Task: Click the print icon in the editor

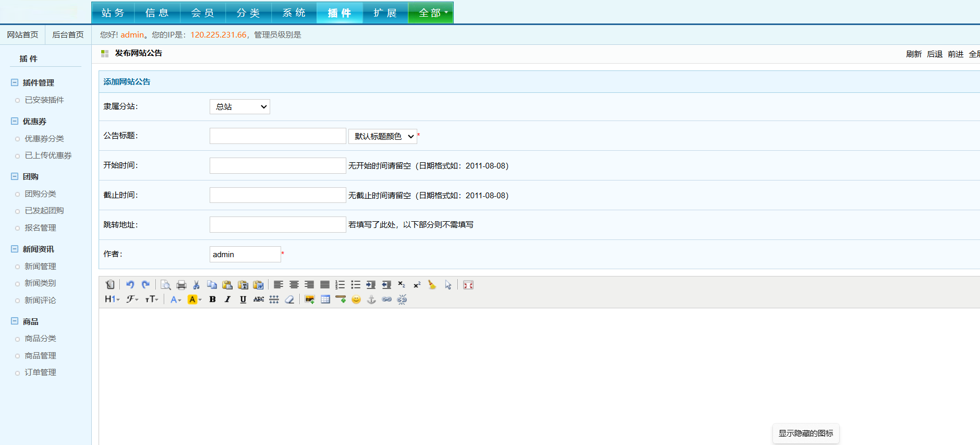Action: pyautogui.click(x=181, y=285)
